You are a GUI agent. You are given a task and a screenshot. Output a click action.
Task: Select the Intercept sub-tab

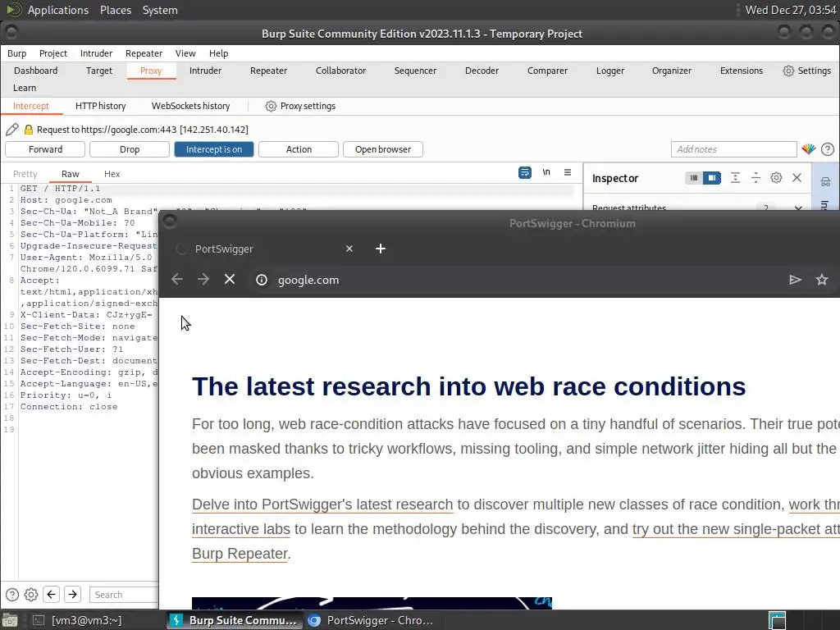pyautogui.click(x=30, y=106)
